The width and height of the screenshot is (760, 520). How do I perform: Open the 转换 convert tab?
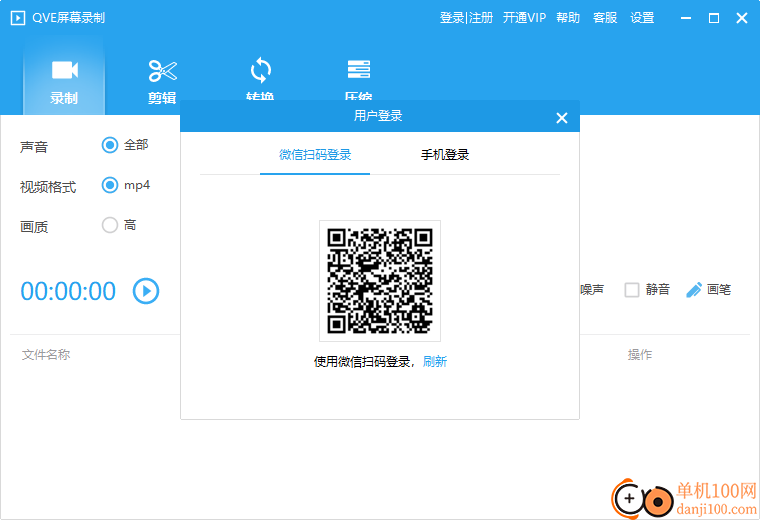point(260,79)
